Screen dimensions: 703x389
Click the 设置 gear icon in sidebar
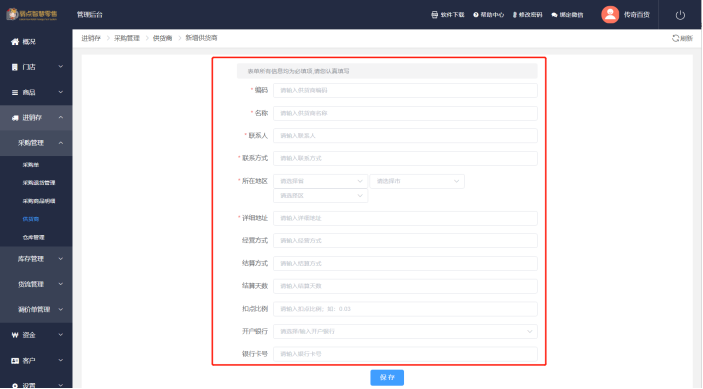click(15, 385)
